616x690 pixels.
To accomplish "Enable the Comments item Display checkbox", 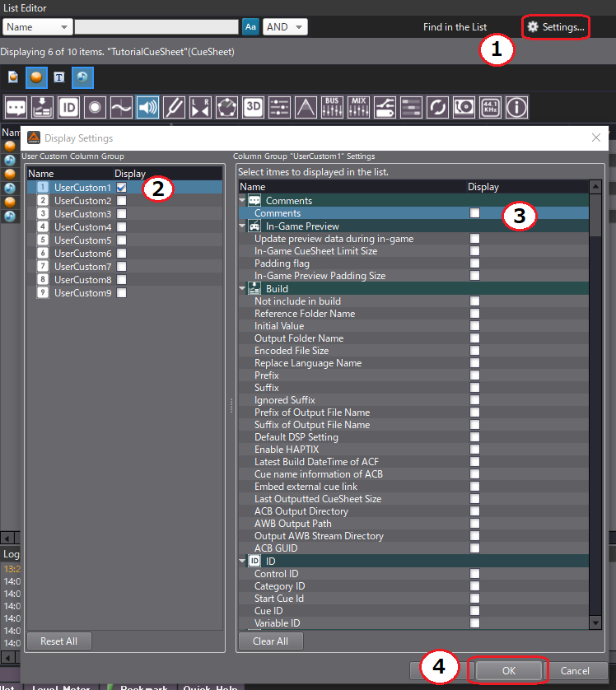I will pyautogui.click(x=474, y=213).
